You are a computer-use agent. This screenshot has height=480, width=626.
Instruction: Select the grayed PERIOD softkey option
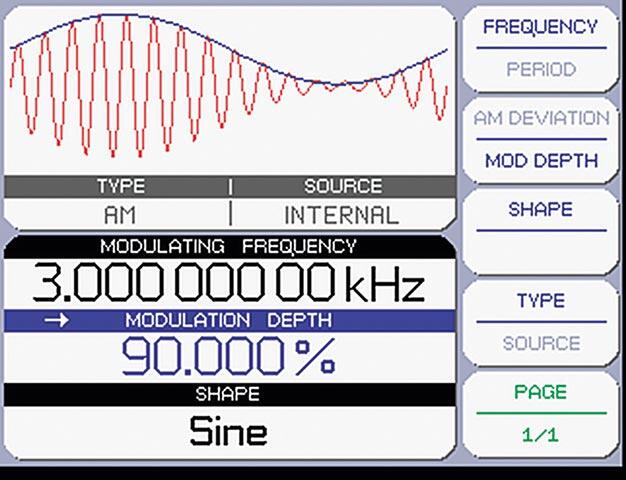(x=540, y=70)
